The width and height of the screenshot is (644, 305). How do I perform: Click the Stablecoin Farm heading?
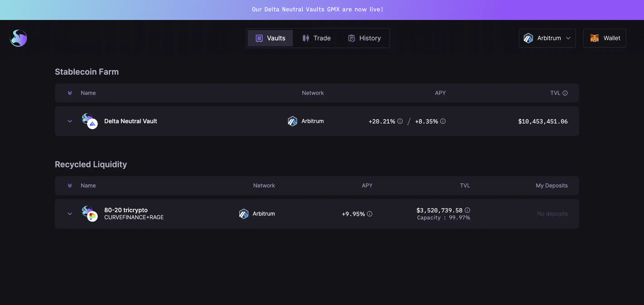click(87, 72)
